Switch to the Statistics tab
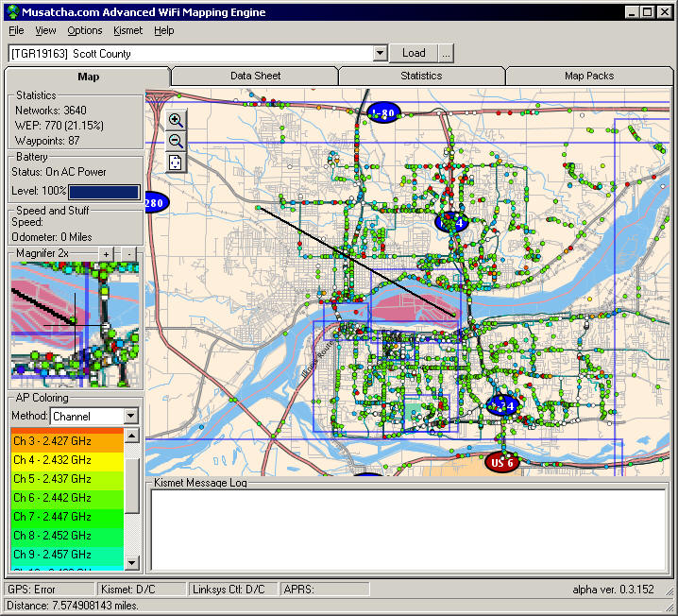The image size is (678, 616). [x=421, y=76]
